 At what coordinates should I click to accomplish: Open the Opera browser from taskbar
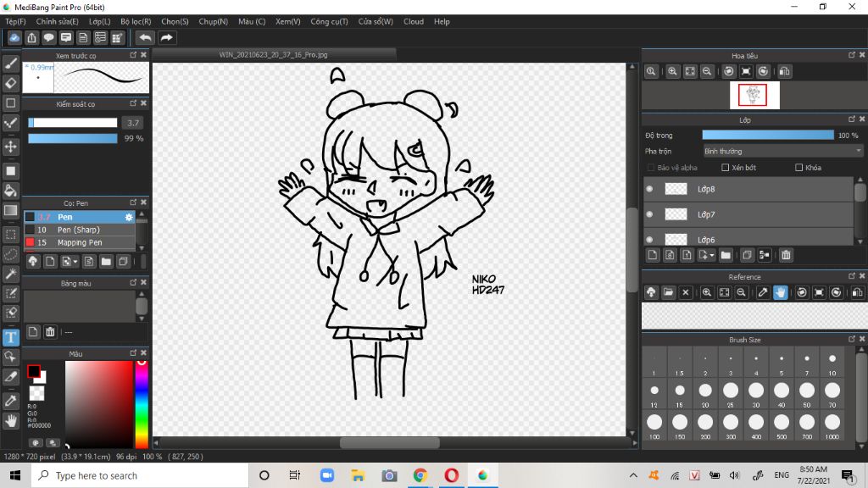[451, 475]
